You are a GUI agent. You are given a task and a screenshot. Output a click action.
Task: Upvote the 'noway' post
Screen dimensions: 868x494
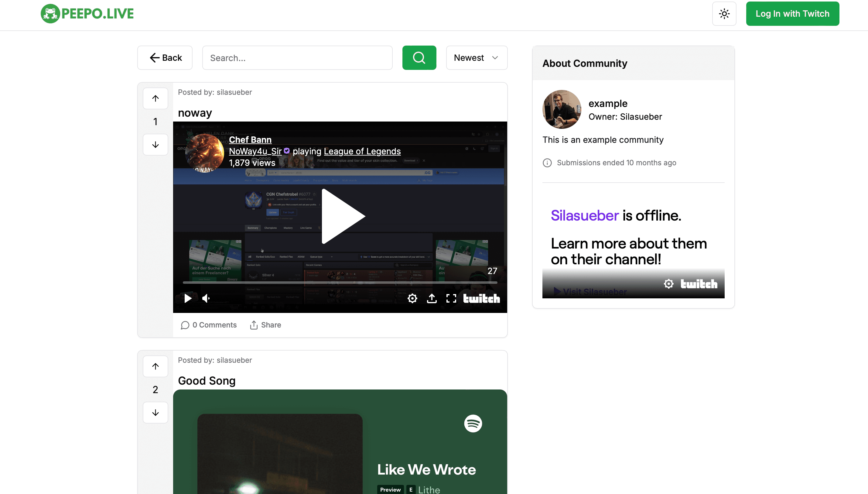155,98
